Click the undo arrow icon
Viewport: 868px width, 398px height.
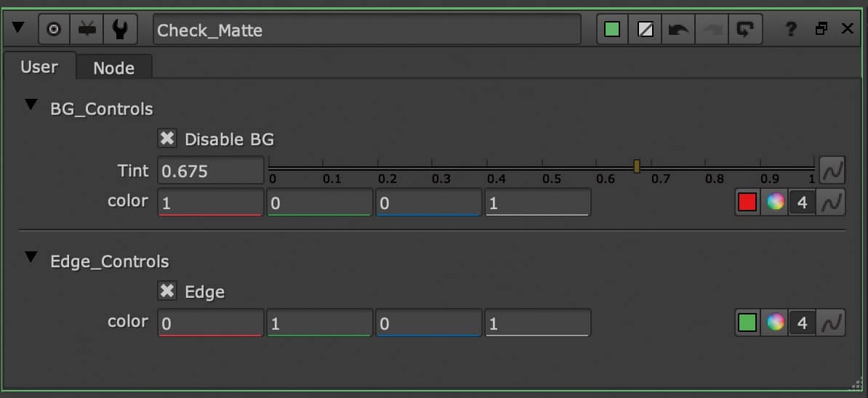click(678, 29)
